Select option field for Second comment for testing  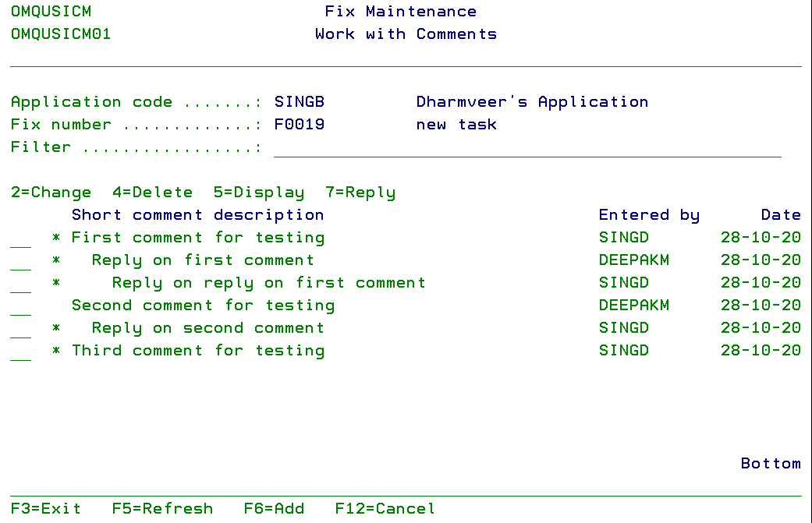tap(20, 306)
